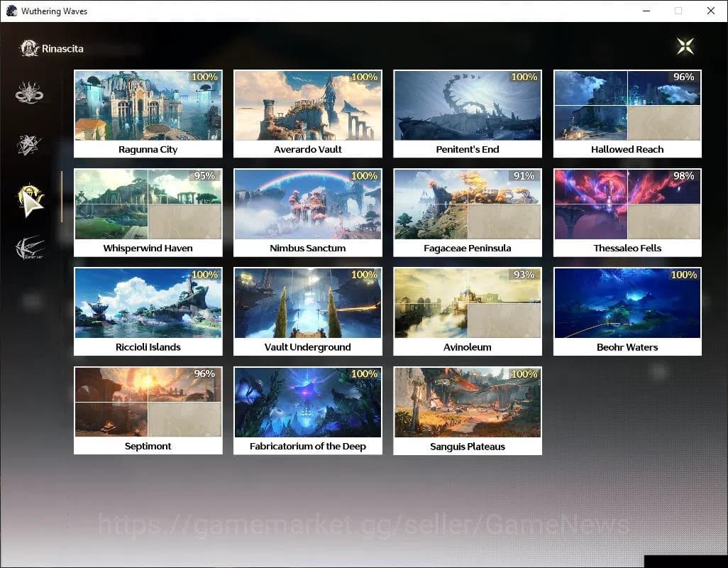Click the 100% progress on Sanguis Plateaus
The height and width of the screenshot is (568, 728).
(x=524, y=374)
